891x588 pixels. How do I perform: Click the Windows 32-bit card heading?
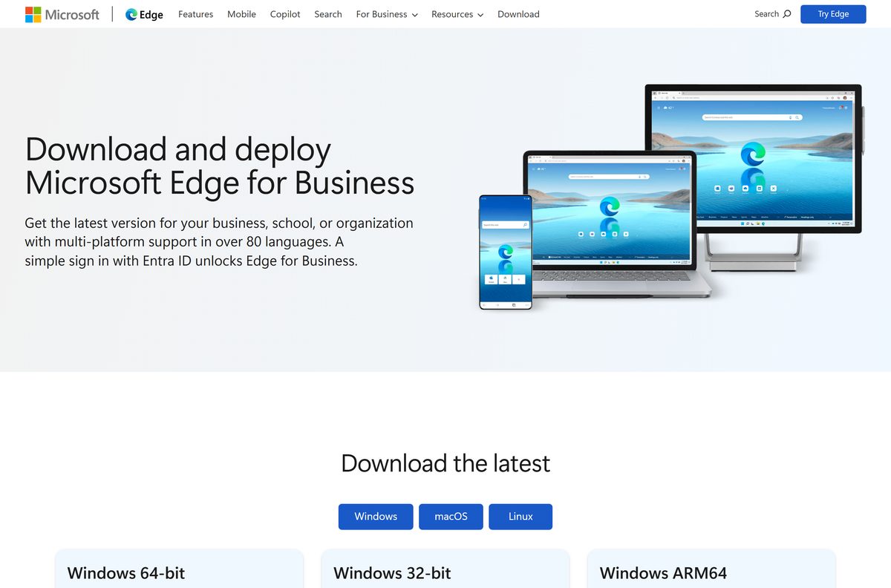click(x=392, y=573)
